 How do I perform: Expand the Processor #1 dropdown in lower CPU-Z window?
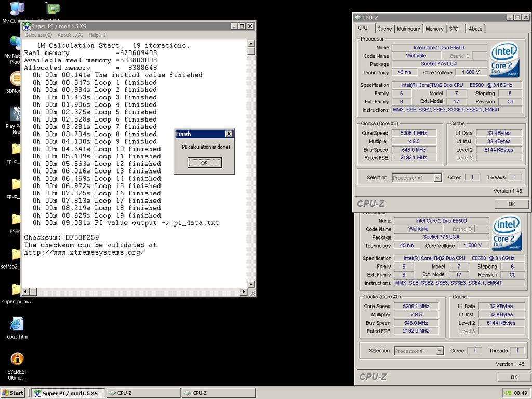point(440,351)
